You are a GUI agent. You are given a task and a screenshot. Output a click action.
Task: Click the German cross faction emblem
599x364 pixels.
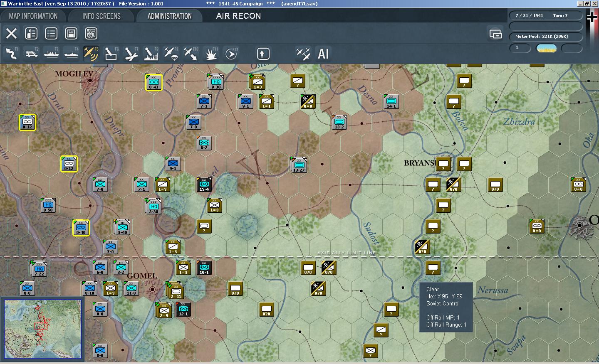click(x=592, y=17)
